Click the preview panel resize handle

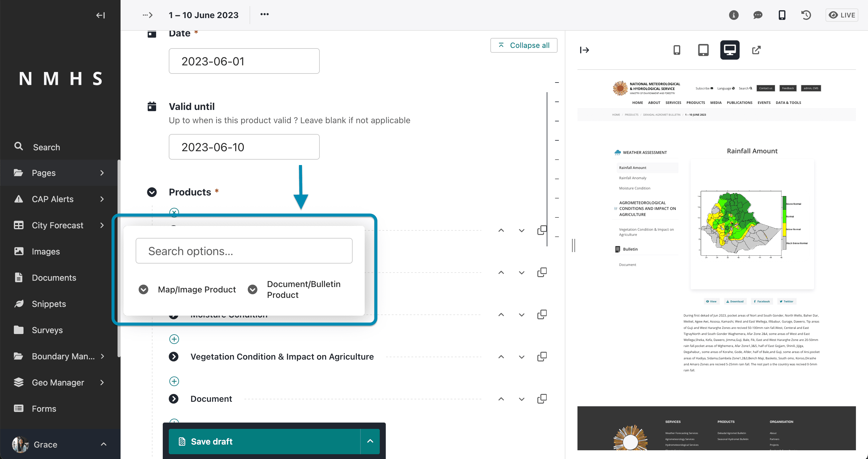[574, 245]
